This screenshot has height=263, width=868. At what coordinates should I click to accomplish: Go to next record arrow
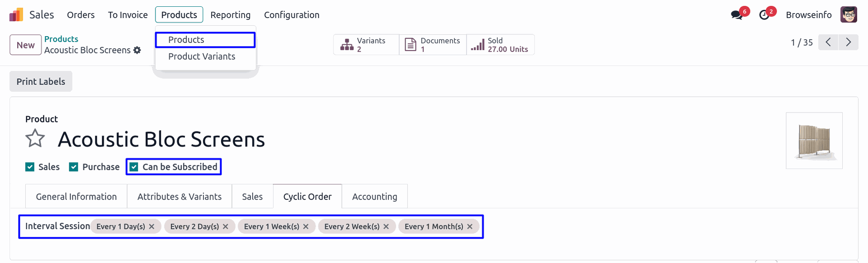click(x=848, y=42)
